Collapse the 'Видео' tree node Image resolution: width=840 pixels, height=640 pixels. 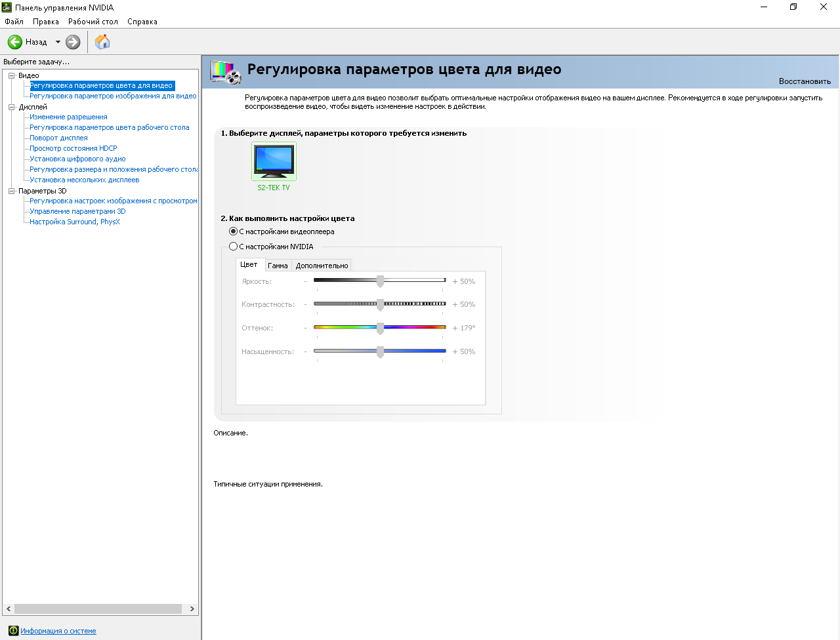(x=11, y=75)
